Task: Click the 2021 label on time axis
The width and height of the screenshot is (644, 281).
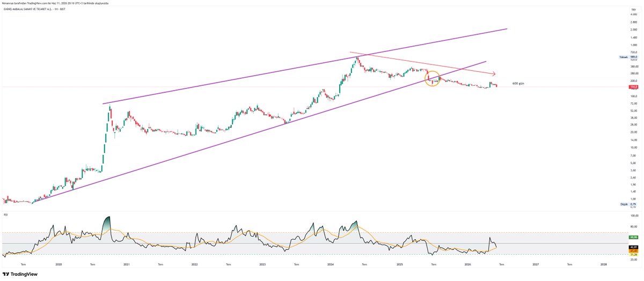Action: pyautogui.click(x=127, y=264)
